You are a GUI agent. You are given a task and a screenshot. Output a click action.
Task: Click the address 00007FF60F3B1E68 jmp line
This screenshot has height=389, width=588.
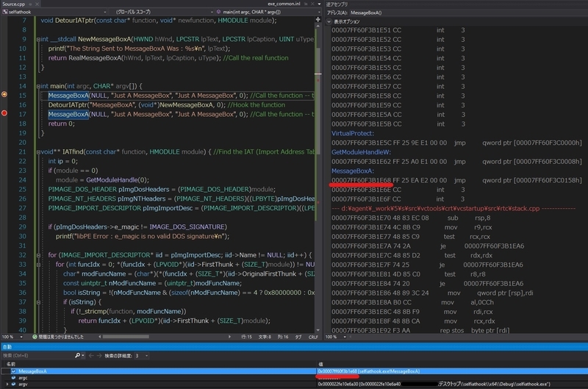coord(456,180)
